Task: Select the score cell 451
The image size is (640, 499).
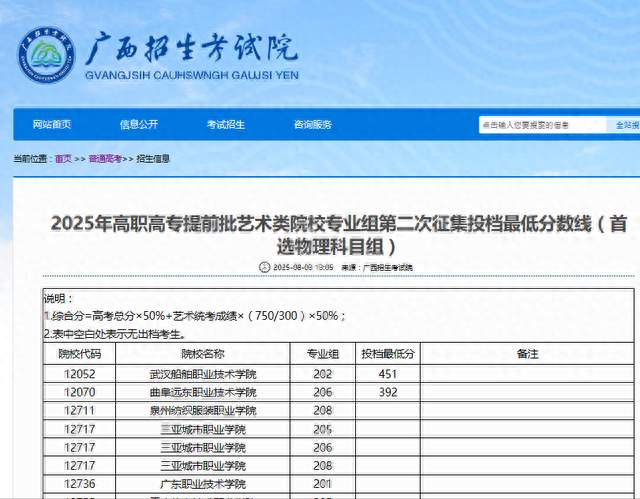Action: pos(388,374)
